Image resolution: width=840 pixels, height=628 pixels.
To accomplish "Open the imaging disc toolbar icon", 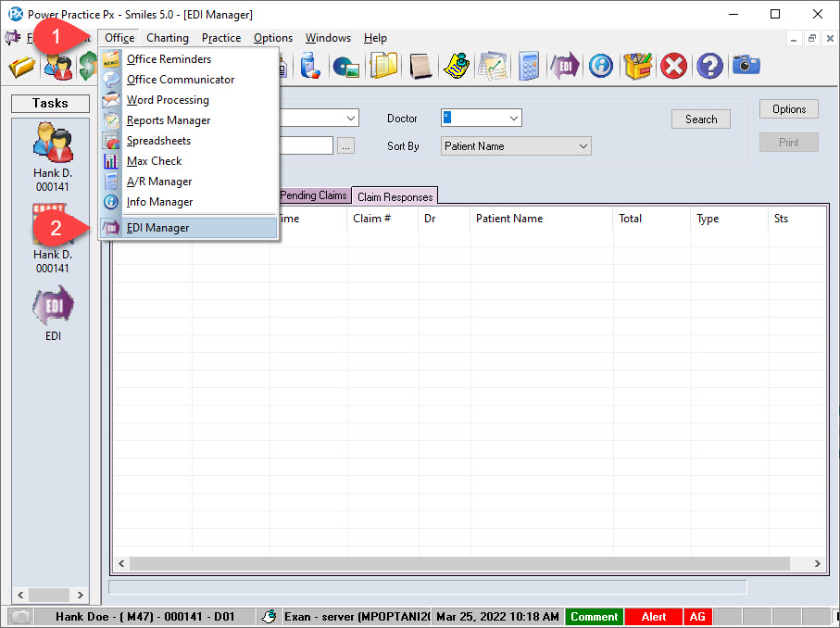I will point(345,67).
